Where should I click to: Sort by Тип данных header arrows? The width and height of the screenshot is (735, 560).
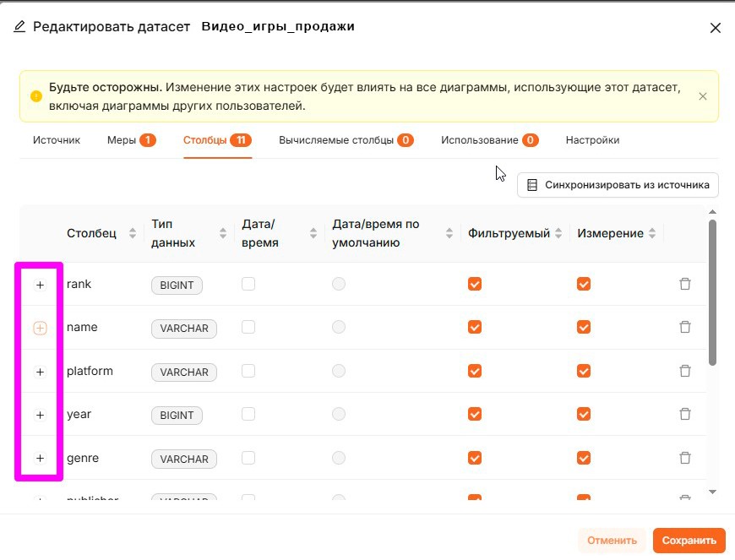pos(223,234)
